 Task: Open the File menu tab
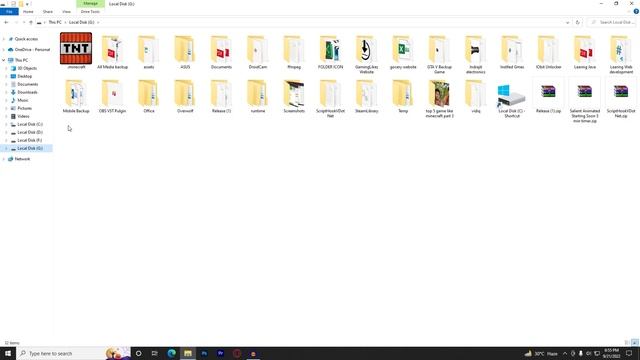[9, 11]
